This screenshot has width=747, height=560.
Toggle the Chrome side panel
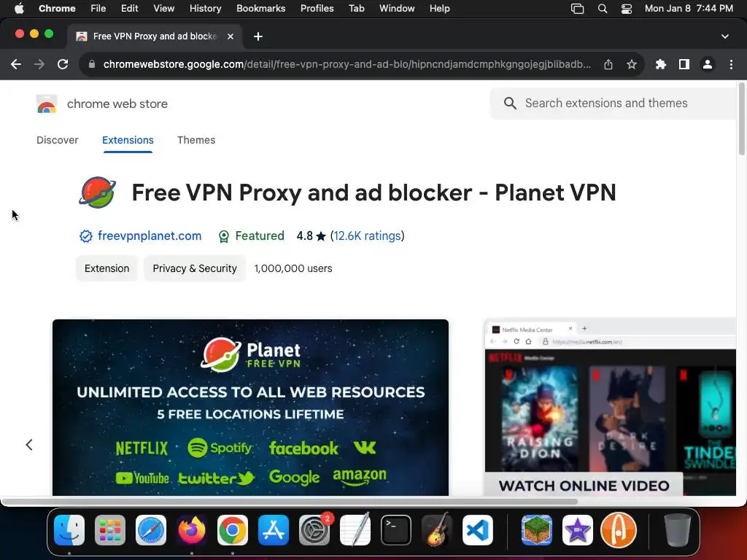click(684, 64)
